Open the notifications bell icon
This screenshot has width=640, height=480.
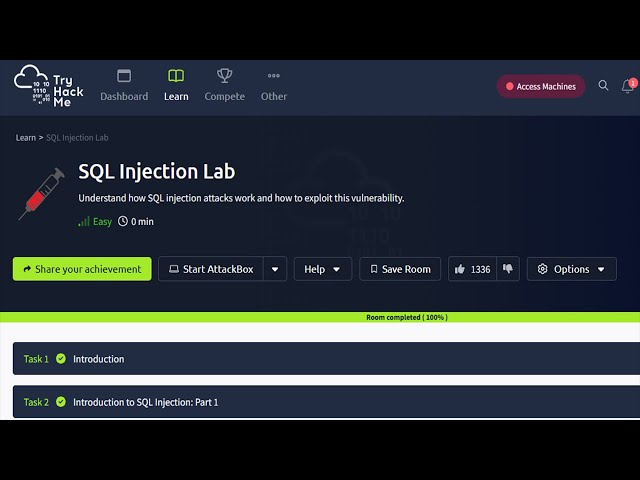click(628, 86)
